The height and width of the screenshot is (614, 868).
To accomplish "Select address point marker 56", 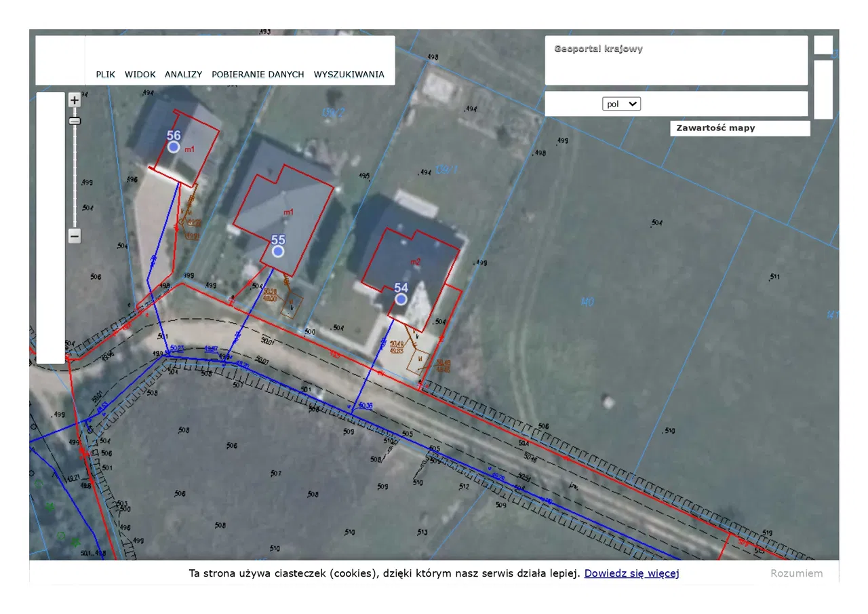I will click(x=174, y=147).
